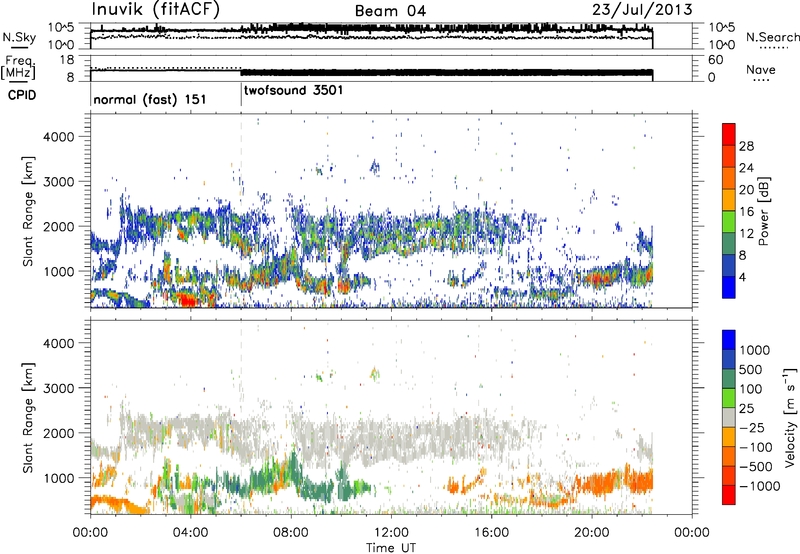
Task: Click the 'Time UT' axis title
Action: (x=391, y=548)
